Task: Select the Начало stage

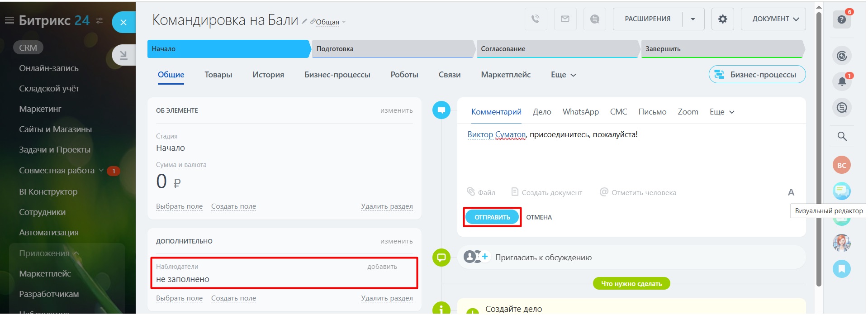Action: click(x=229, y=49)
